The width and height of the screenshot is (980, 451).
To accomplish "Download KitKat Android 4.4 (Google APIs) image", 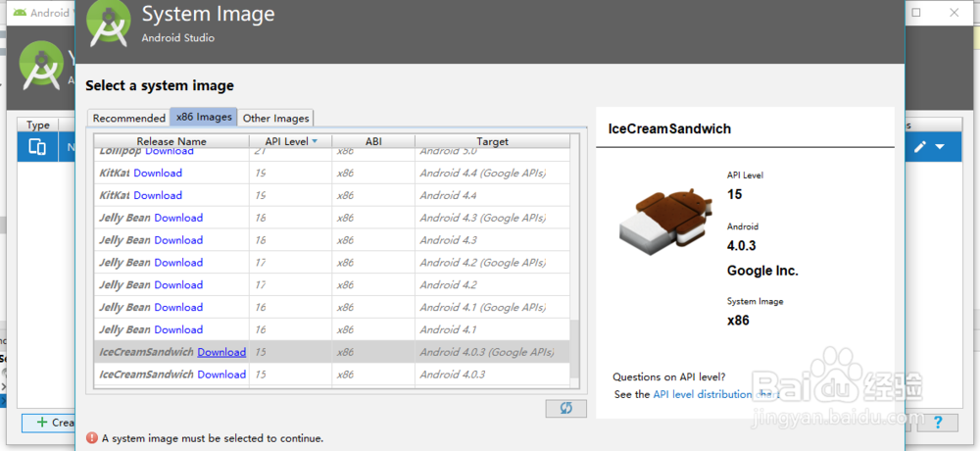I will tap(158, 173).
